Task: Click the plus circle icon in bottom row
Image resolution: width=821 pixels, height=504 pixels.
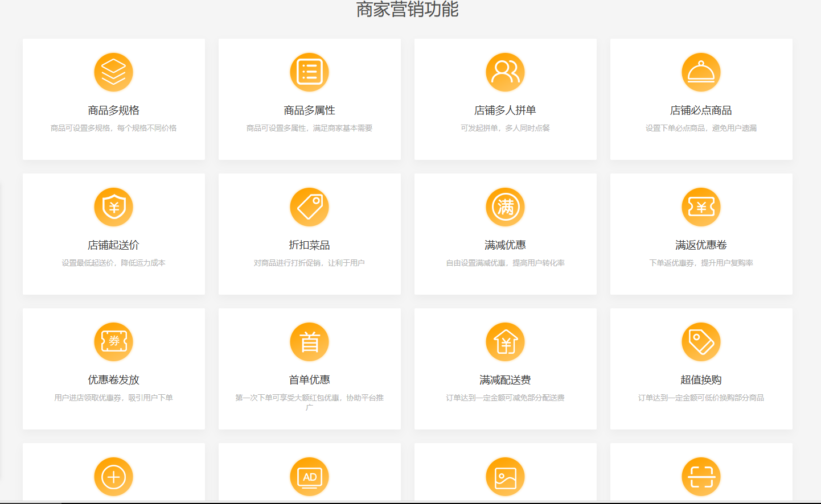Action: [113, 477]
